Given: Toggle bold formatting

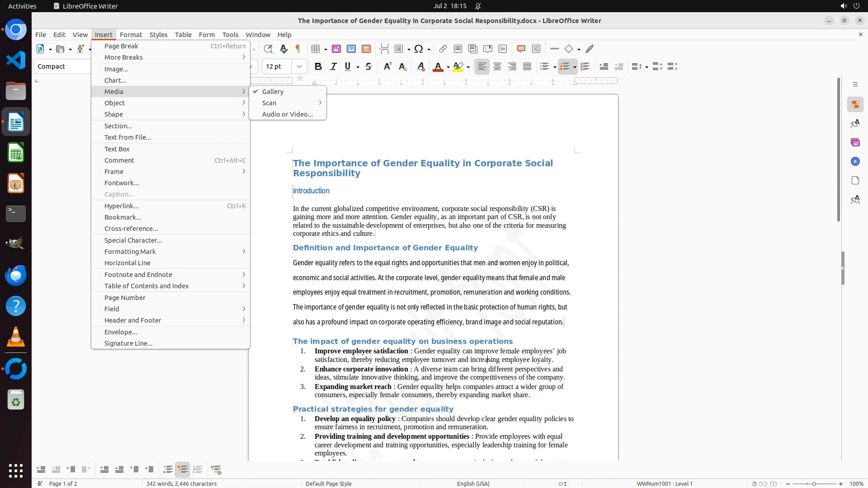Looking at the screenshot, I should (318, 67).
